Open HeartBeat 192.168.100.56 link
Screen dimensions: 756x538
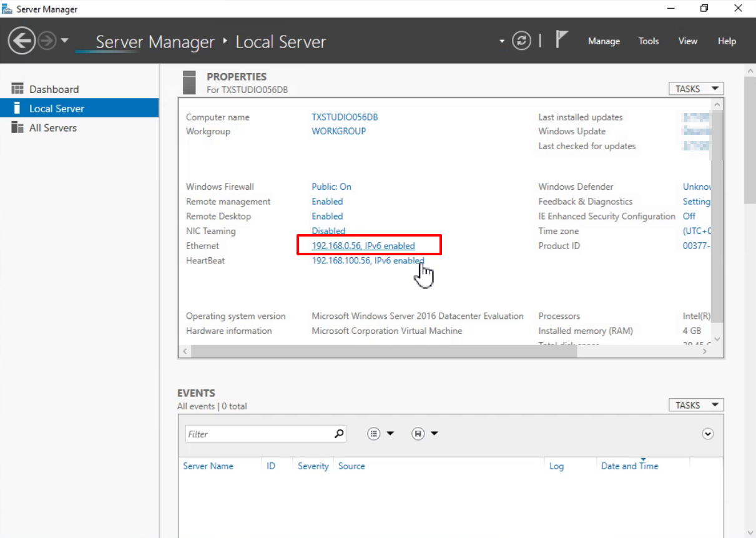coord(368,260)
